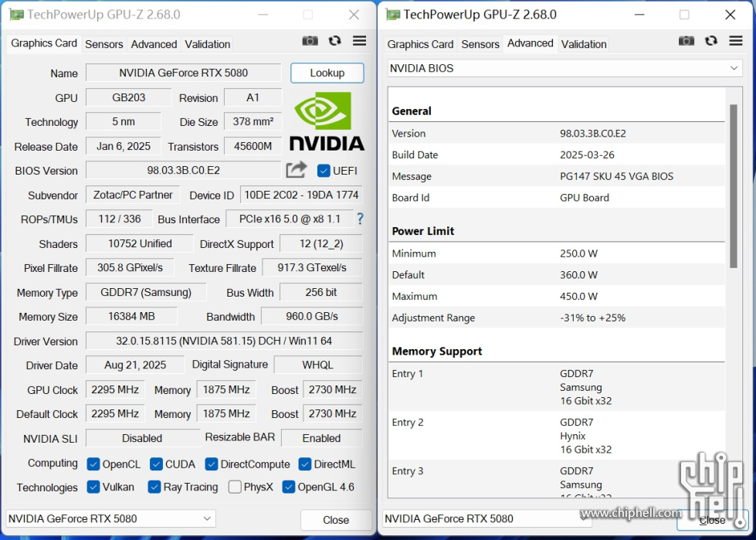Click Memory Support Entry 1 row
This screenshot has height=540, width=756.
click(557, 387)
